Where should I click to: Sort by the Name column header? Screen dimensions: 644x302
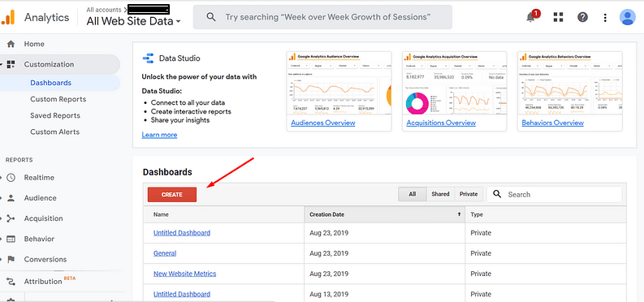pyautogui.click(x=224, y=214)
